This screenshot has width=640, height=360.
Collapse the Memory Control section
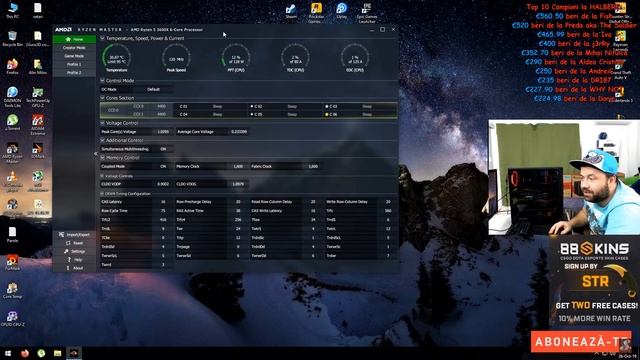tap(102, 158)
